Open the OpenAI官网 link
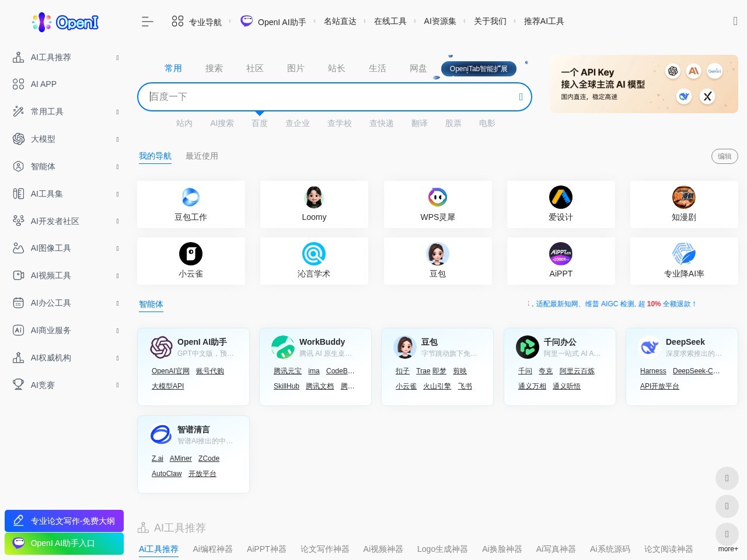747x560 pixels. coord(170,371)
